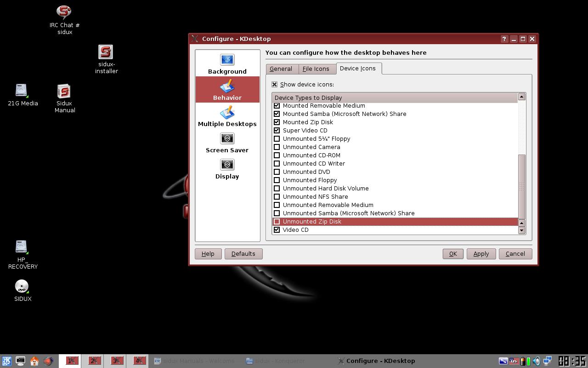The width and height of the screenshot is (588, 368).
Task: Select the HP_RECOVERY drive icon
Action: click(23, 254)
